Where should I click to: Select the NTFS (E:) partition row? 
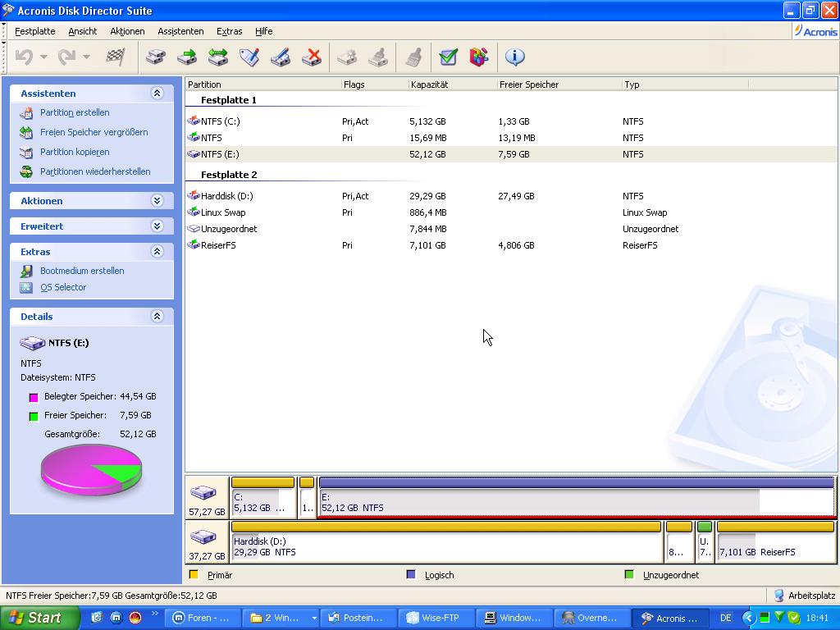tap(512, 154)
